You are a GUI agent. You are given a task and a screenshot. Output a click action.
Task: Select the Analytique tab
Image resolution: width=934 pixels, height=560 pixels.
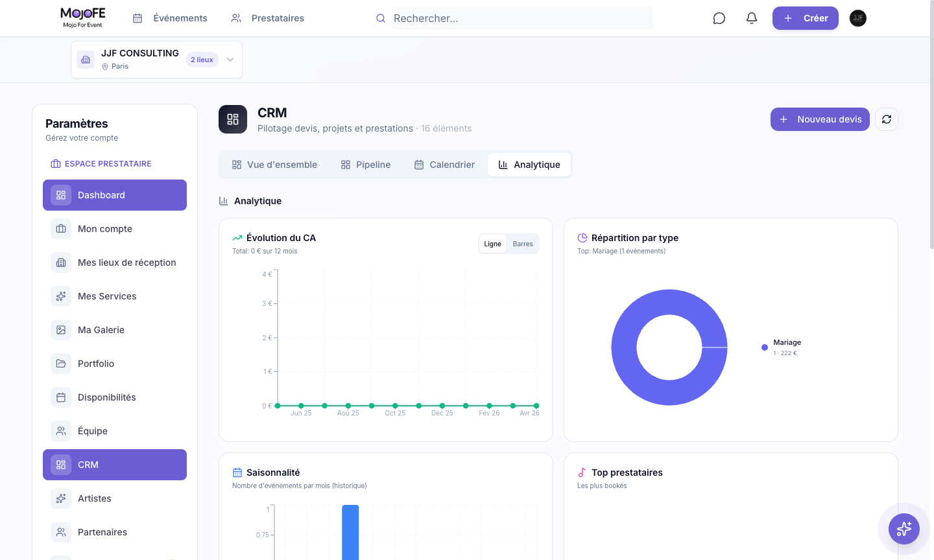point(529,165)
